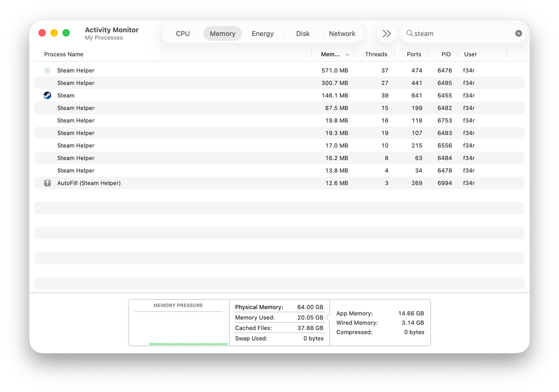
Task: Click the Swap Used 0 bytes entry
Action: (279, 338)
